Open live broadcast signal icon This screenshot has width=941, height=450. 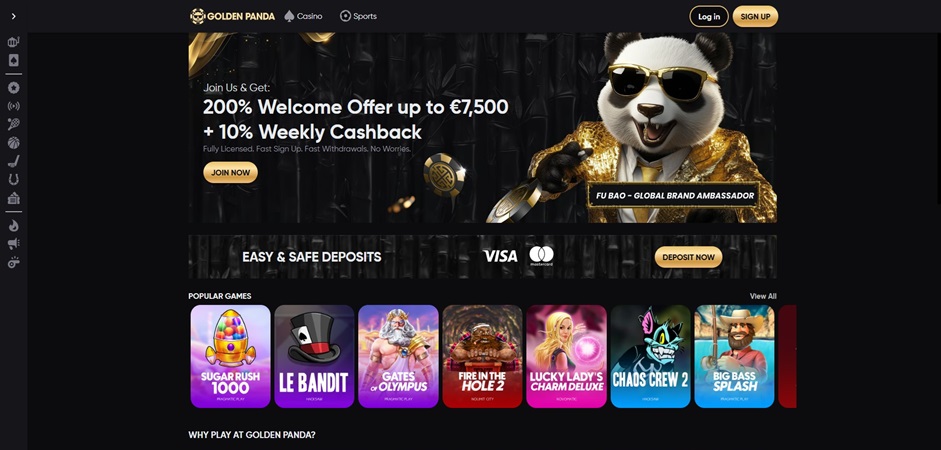[x=13, y=106]
